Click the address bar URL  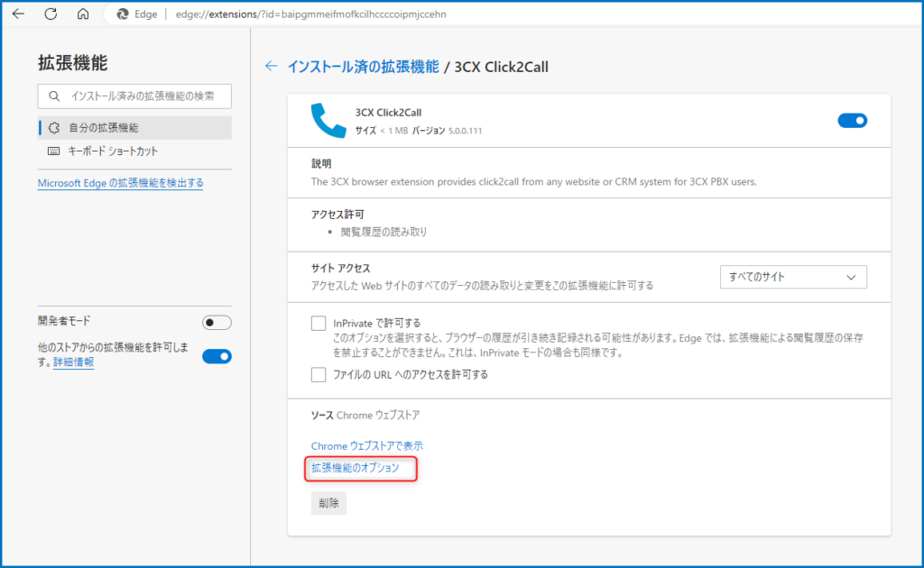[310, 14]
